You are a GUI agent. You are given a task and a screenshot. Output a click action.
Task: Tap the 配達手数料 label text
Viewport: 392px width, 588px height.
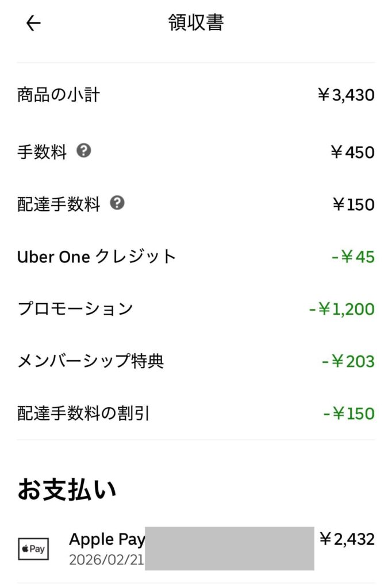(x=59, y=204)
